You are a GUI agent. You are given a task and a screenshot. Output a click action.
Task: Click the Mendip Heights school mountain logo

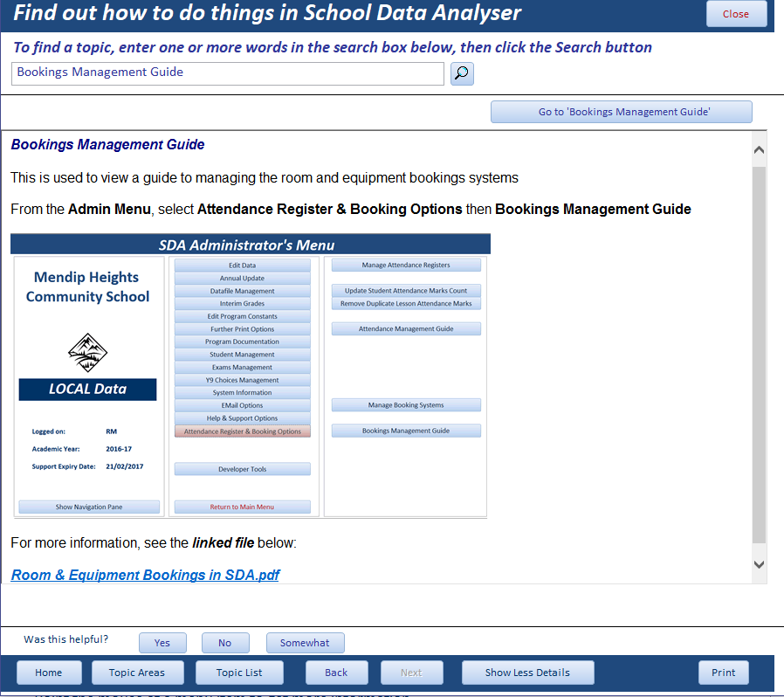pyautogui.click(x=87, y=353)
